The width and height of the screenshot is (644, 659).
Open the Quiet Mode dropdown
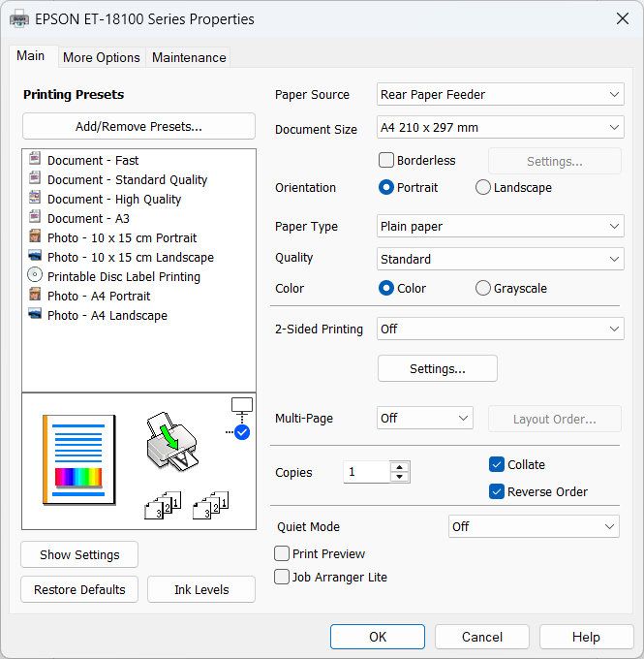coord(534,526)
